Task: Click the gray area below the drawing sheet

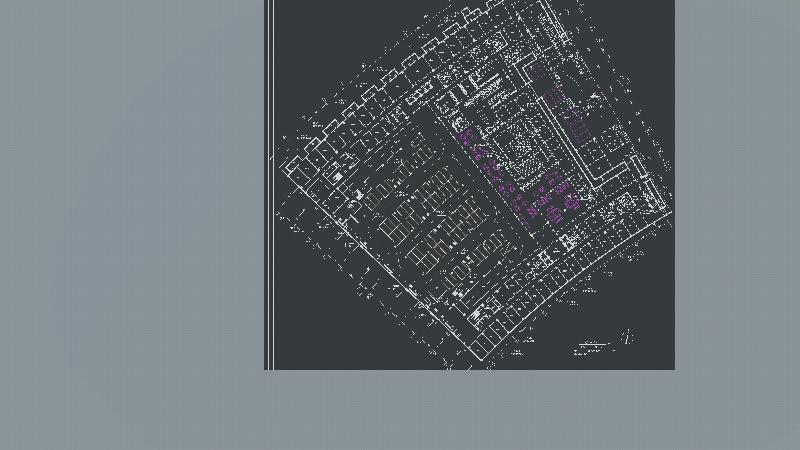Action: click(470, 410)
